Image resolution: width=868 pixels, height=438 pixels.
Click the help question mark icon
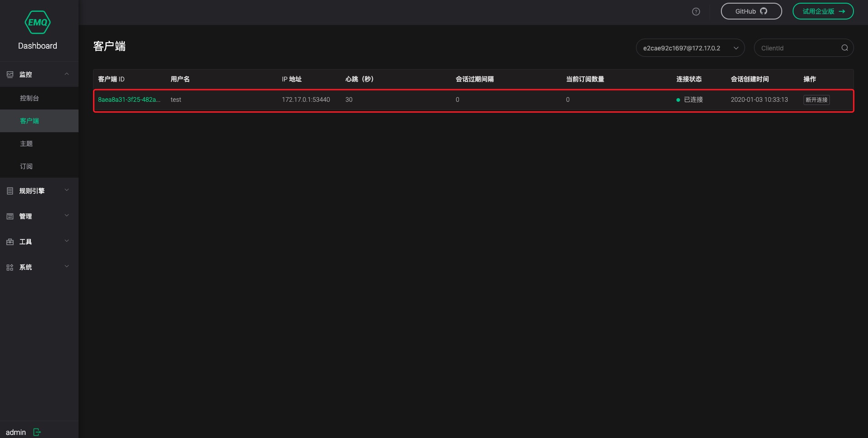tap(696, 12)
